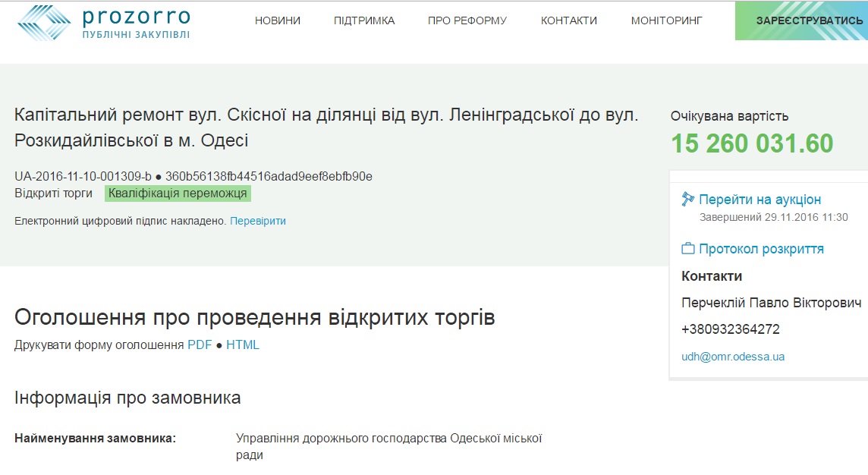Viewport: 868px width, 475px height.
Task: Click the briefcase icon beside Протокол розкриття
Action: [688, 249]
